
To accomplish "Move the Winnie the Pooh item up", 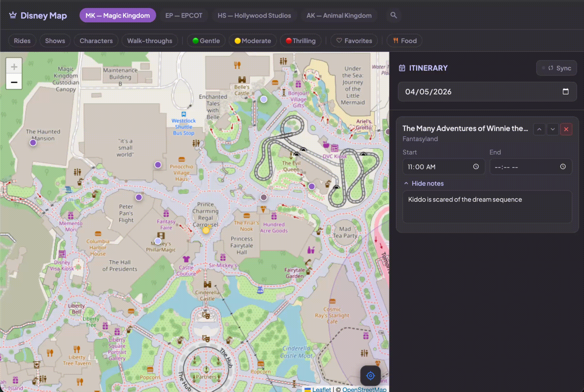I will point(539,129).
